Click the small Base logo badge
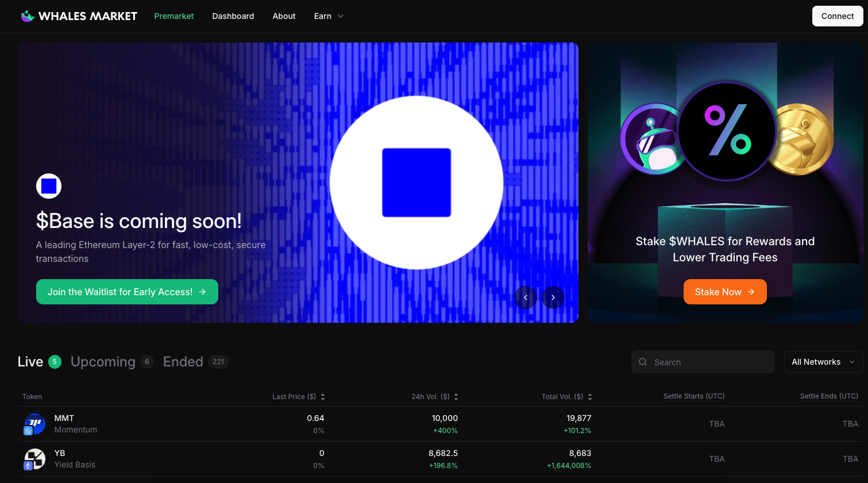The height and width of the screenshot is (483, 868). 49,186
